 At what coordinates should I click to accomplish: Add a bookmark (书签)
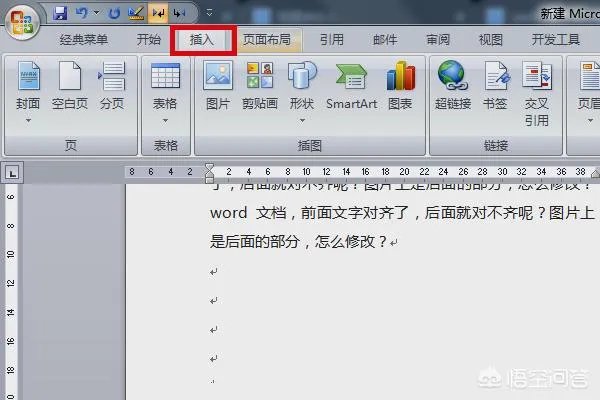[495, 86]
